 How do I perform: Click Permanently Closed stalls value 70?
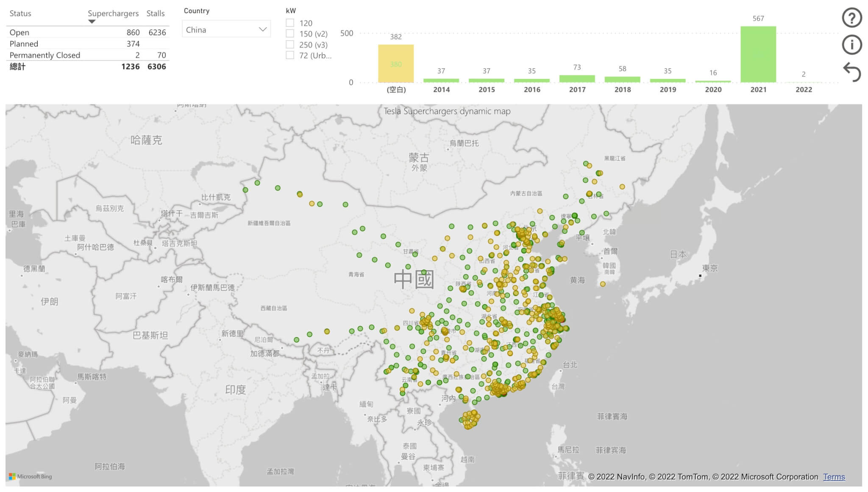pos(161,55)
